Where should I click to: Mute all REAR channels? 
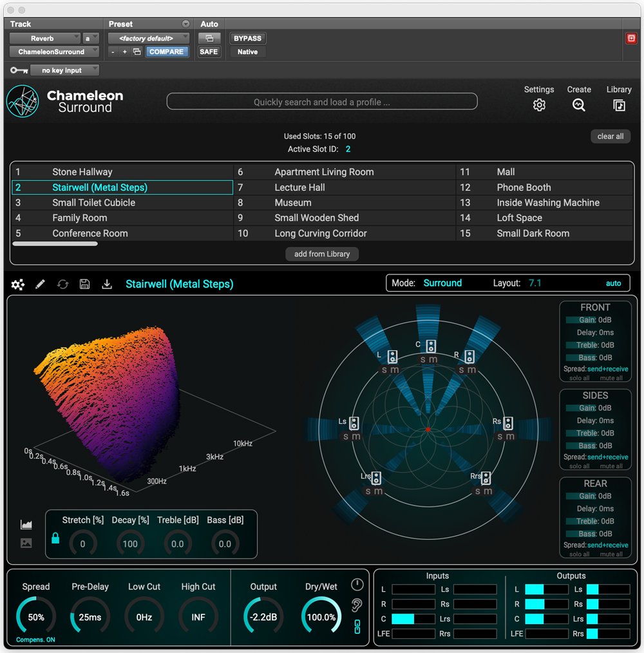click(x=611, y=554)
